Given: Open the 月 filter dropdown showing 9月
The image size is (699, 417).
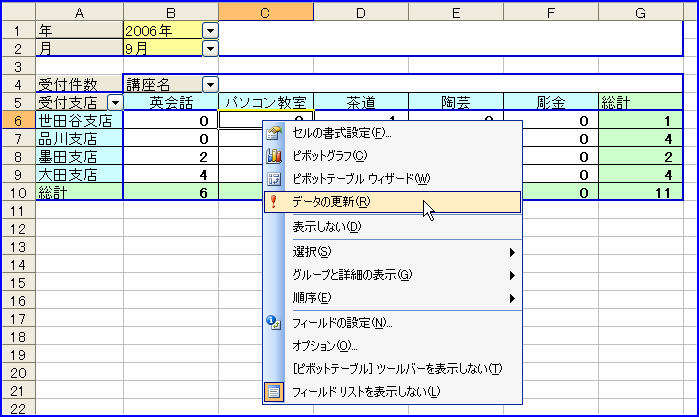Looking at the screenshot, I should [x=210, y=47].
